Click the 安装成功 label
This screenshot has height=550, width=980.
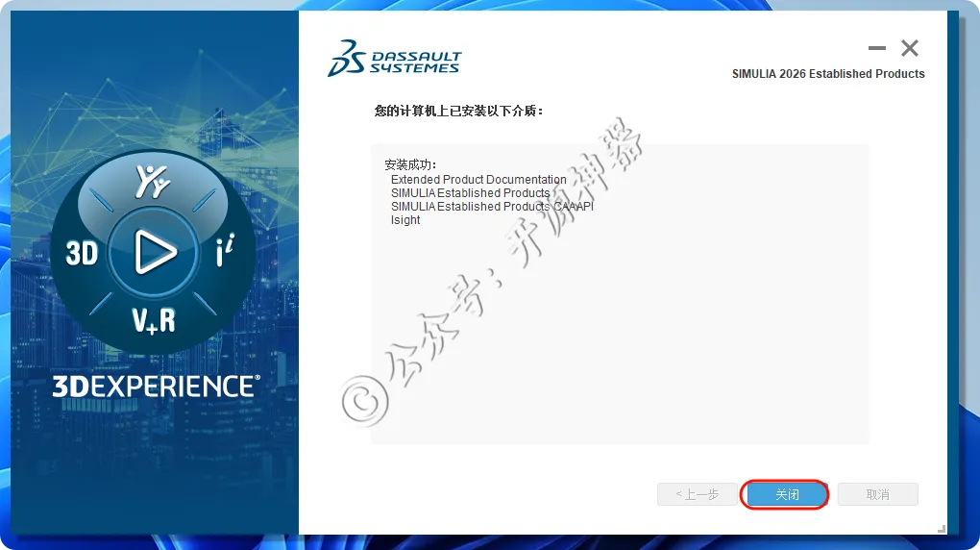[x=410, y=164]
